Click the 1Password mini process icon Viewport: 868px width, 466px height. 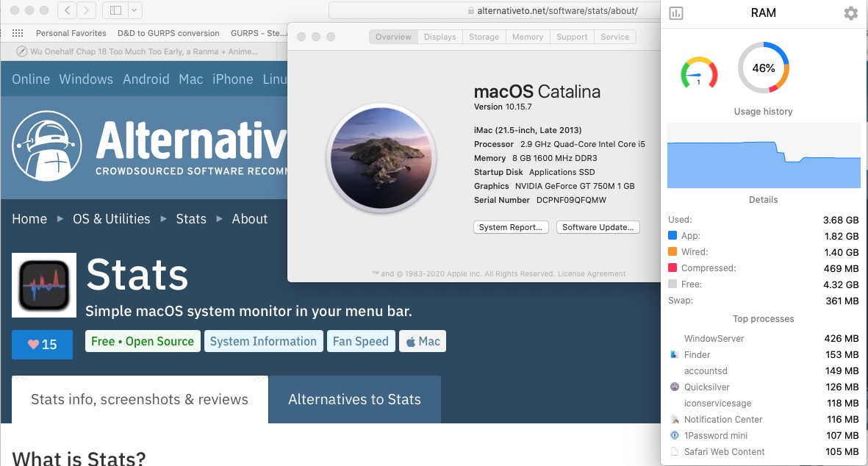pos(674,436)
